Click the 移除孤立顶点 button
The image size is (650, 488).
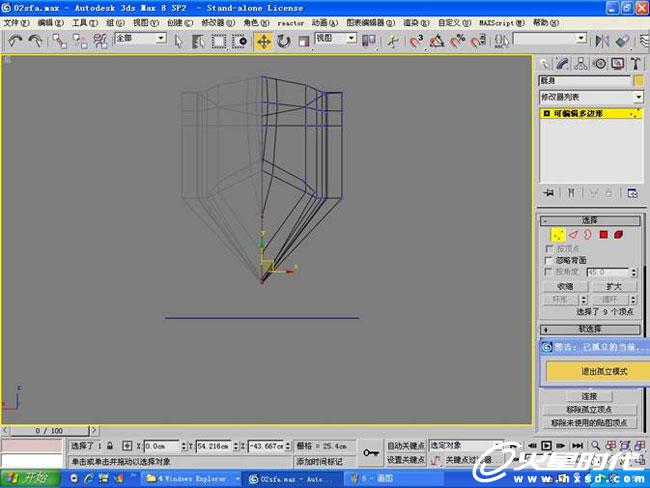coord(589,410)
